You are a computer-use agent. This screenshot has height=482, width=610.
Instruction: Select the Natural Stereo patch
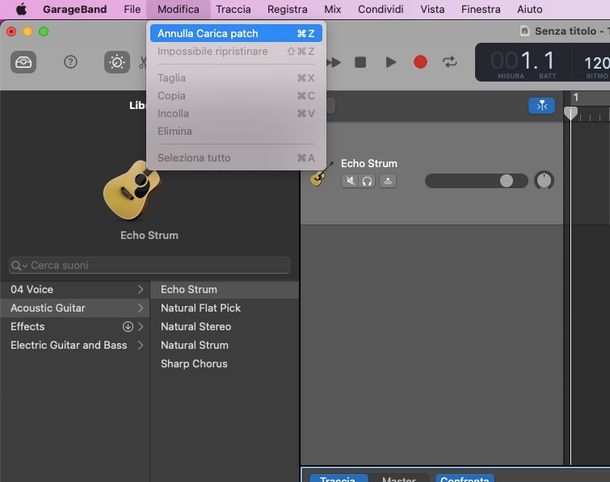[224, 327]
